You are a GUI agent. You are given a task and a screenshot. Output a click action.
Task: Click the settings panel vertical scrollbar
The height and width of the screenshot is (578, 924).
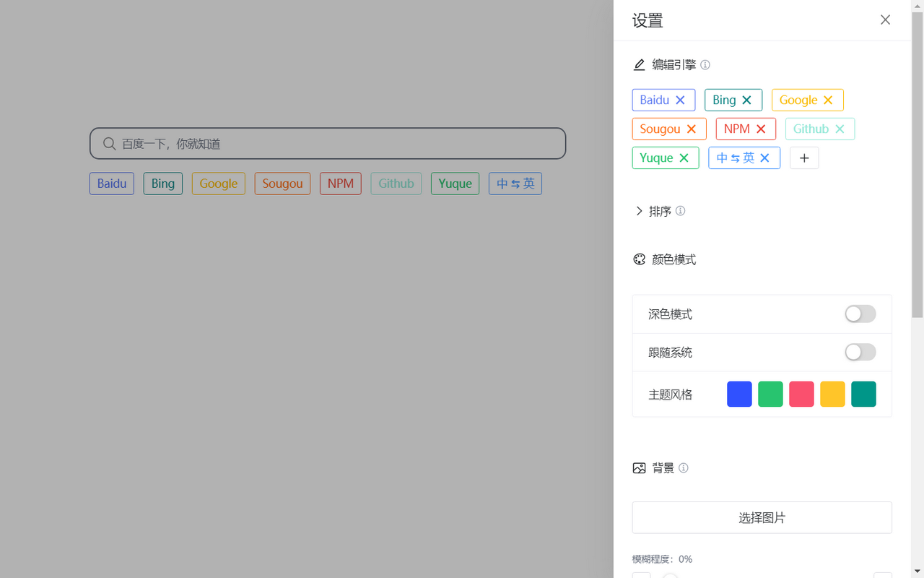(x=918, y=165)
